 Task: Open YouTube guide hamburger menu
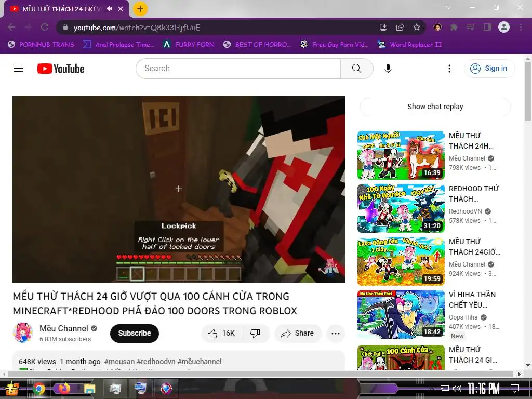coord(19,69)
